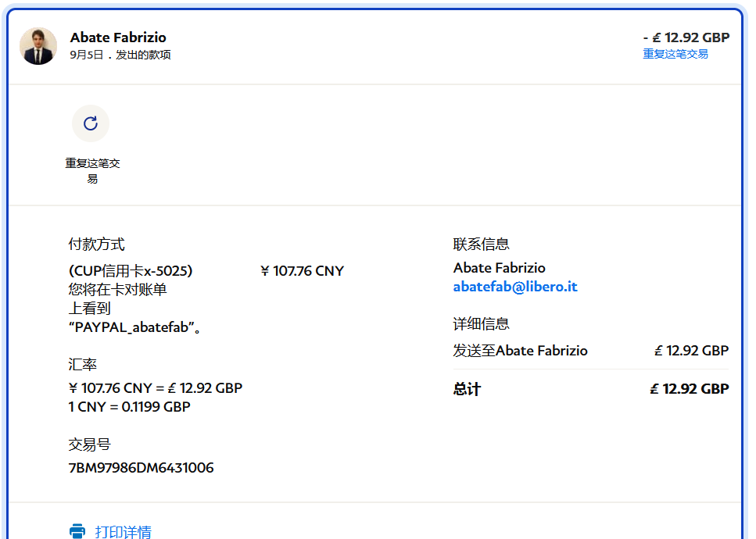The height and width of the screenshot is (539, 756).
Task: Click transaction number 7BM97986DM6431006
Action: tap(142, 468)
